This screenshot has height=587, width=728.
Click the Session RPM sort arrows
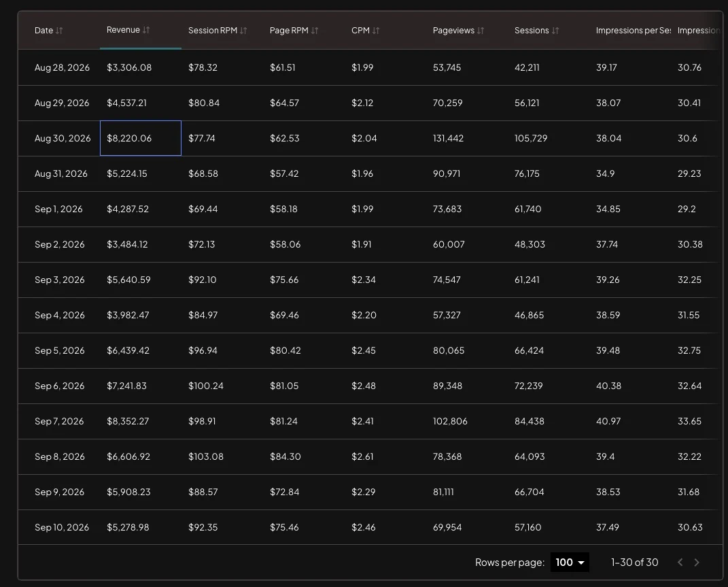click(x=243, y=31)
